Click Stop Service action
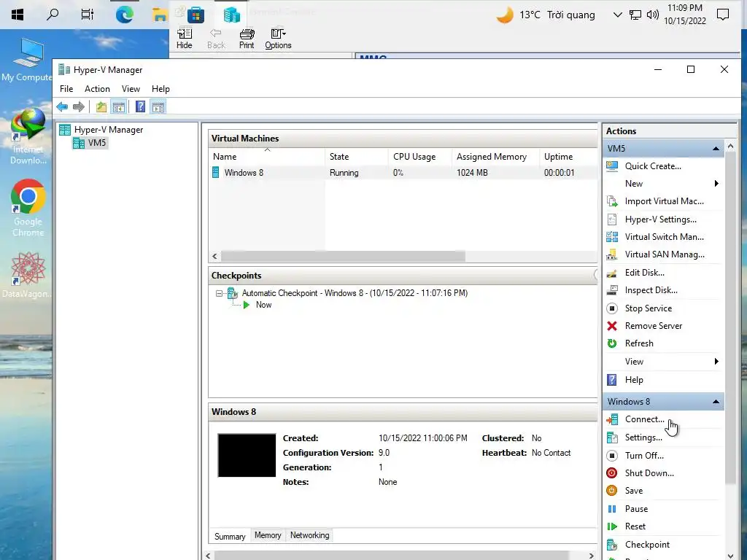The image size is (747, 560). (648, 308)
